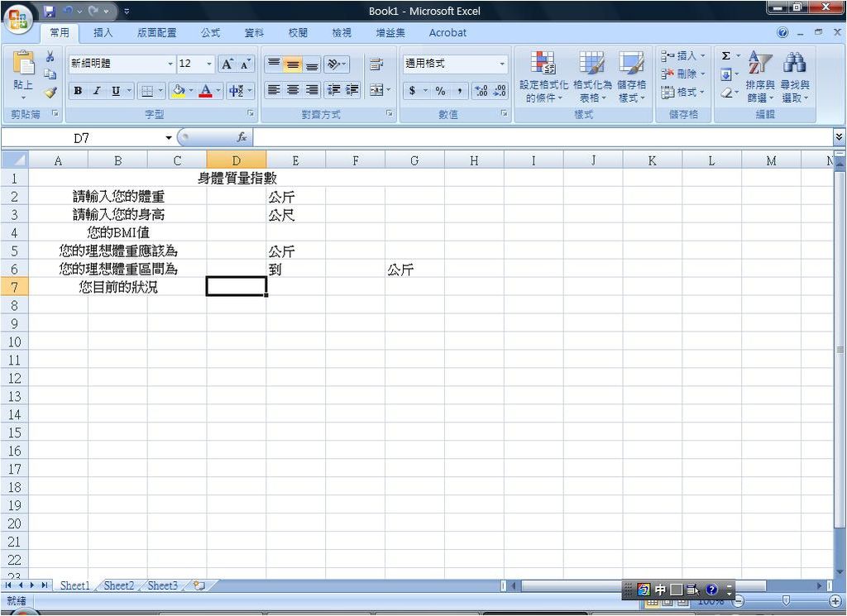
Task: Click the Cut scissors icon
Action: pos(50,56)
